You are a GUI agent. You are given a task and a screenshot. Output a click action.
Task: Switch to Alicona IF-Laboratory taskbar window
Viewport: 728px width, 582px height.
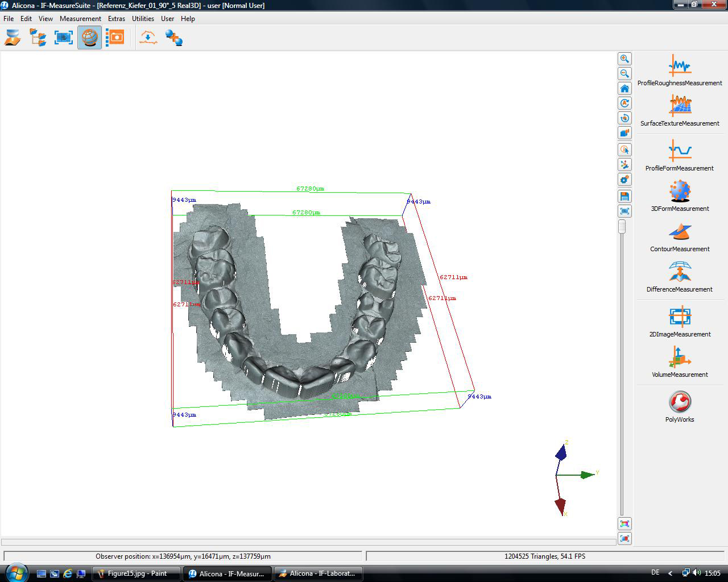coord(318,573)
